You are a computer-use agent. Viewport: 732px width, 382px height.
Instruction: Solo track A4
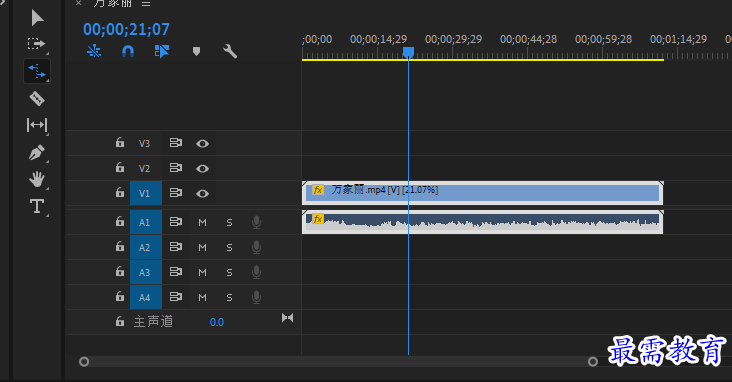point(229,297)
